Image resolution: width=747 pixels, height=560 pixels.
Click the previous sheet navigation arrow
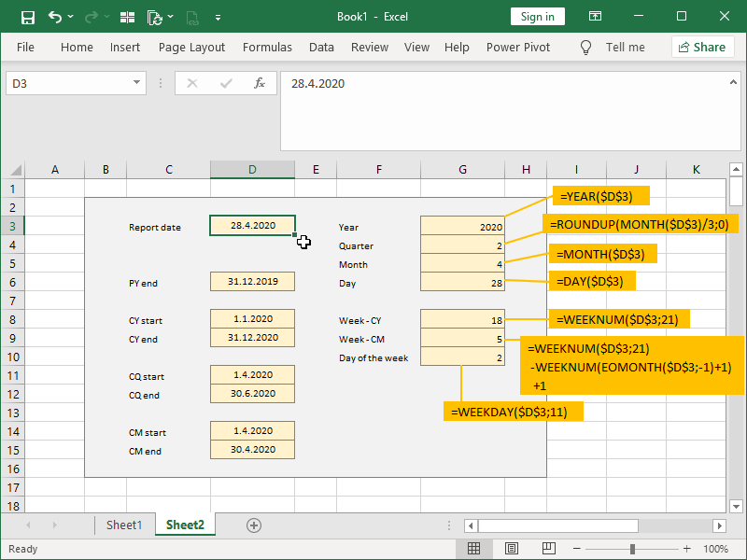[28, 525]
